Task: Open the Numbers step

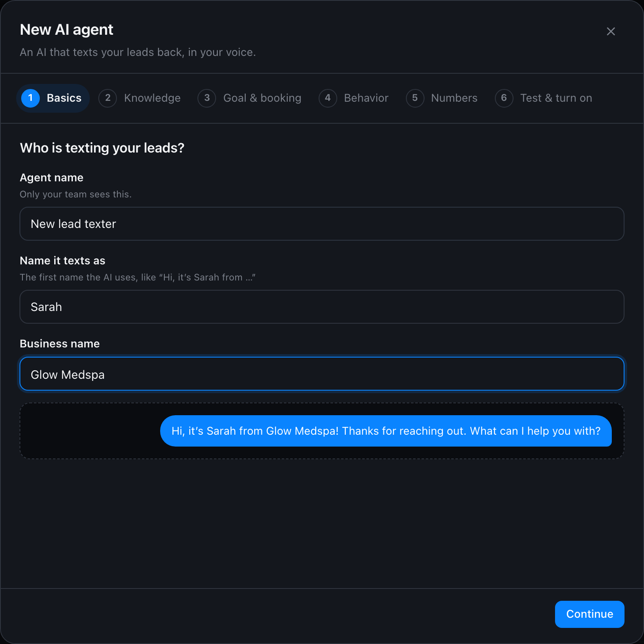Action: click(442, 98)
